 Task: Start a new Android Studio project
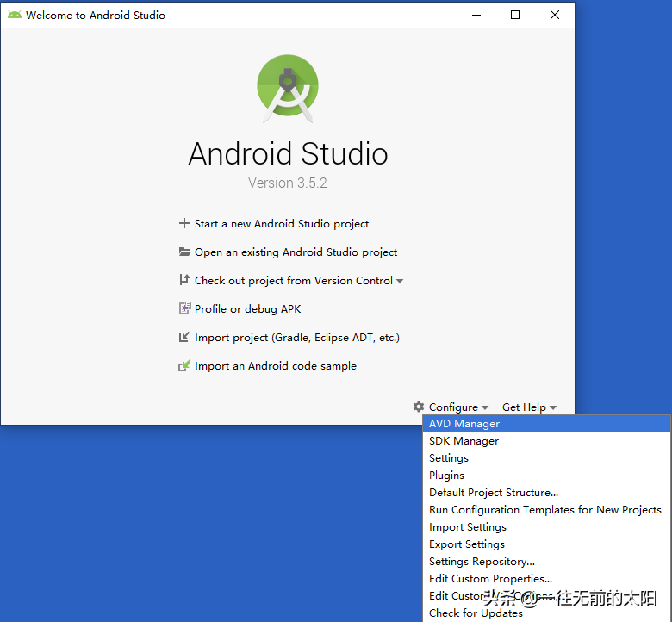[282, 224]
